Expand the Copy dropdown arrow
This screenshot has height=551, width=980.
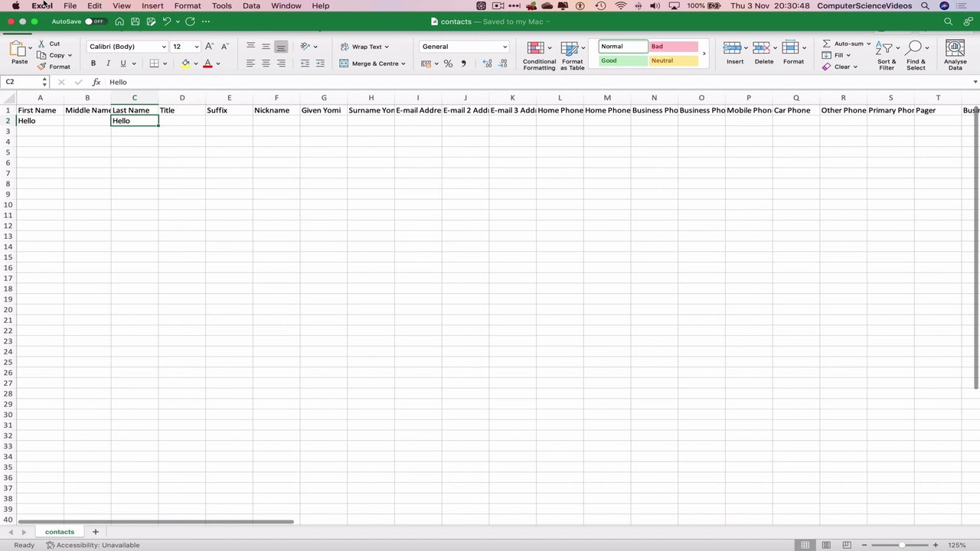(70, 55)
